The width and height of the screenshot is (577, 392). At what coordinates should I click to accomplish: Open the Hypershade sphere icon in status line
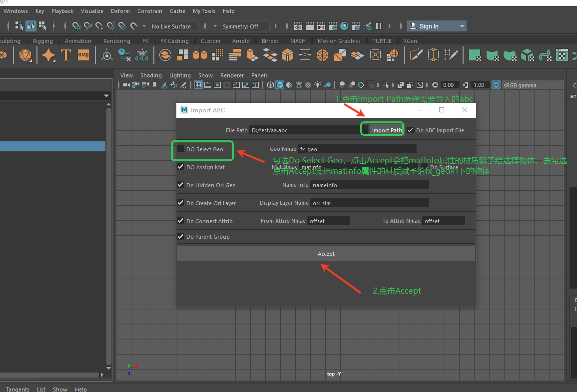tap(344, 26)
